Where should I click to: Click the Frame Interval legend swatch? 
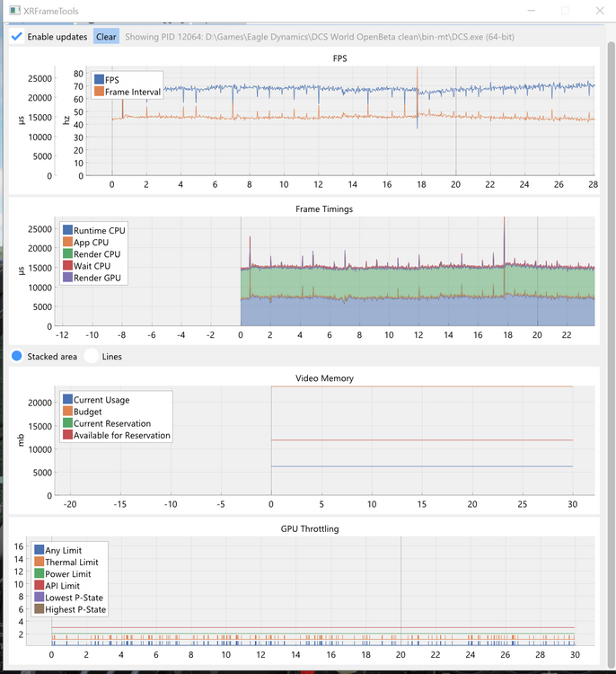(100, 92)
